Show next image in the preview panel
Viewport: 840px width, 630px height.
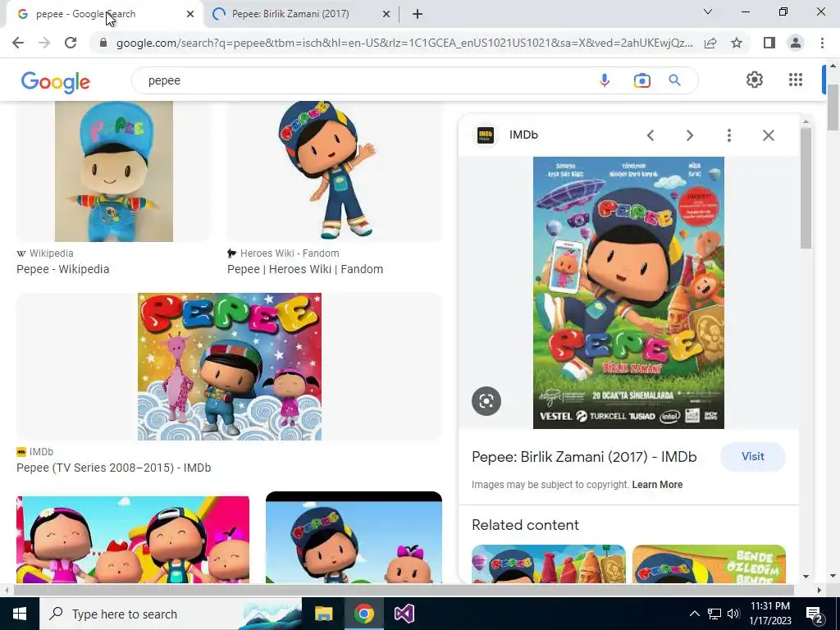pyautogui.click(x=689, y=135)
